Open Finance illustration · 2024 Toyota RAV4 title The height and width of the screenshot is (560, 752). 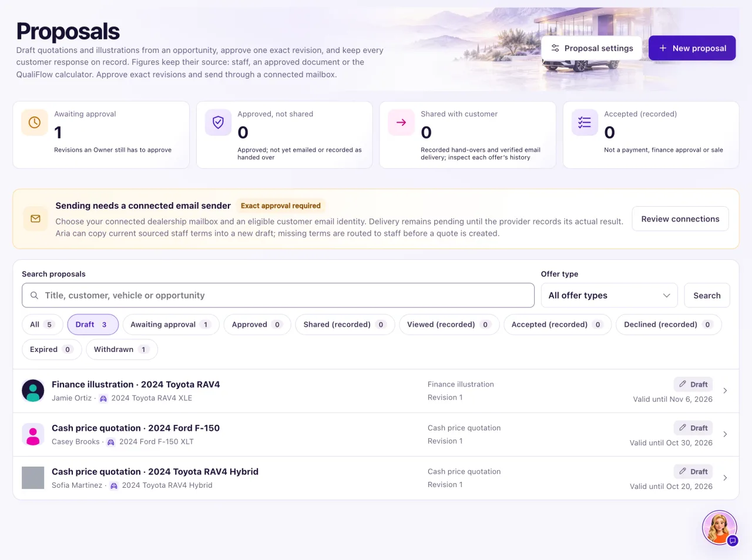[x=136, y=384]
